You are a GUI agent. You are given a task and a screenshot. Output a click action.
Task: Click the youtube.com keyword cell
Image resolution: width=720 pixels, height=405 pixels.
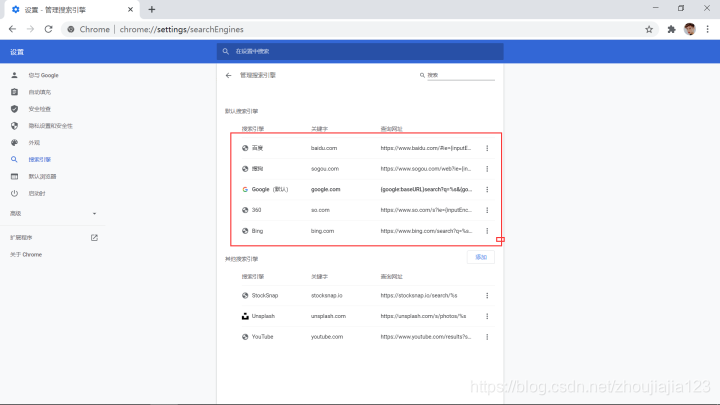pyautogui.click(x=327, y=337)
